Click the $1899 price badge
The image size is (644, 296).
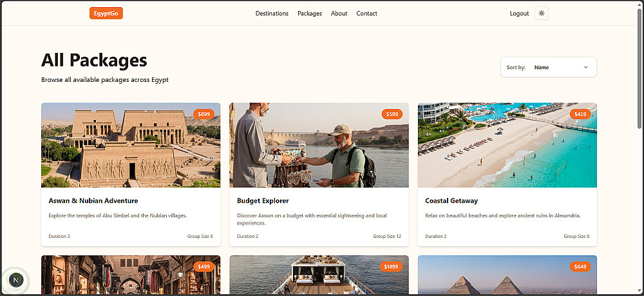(391, 266)
